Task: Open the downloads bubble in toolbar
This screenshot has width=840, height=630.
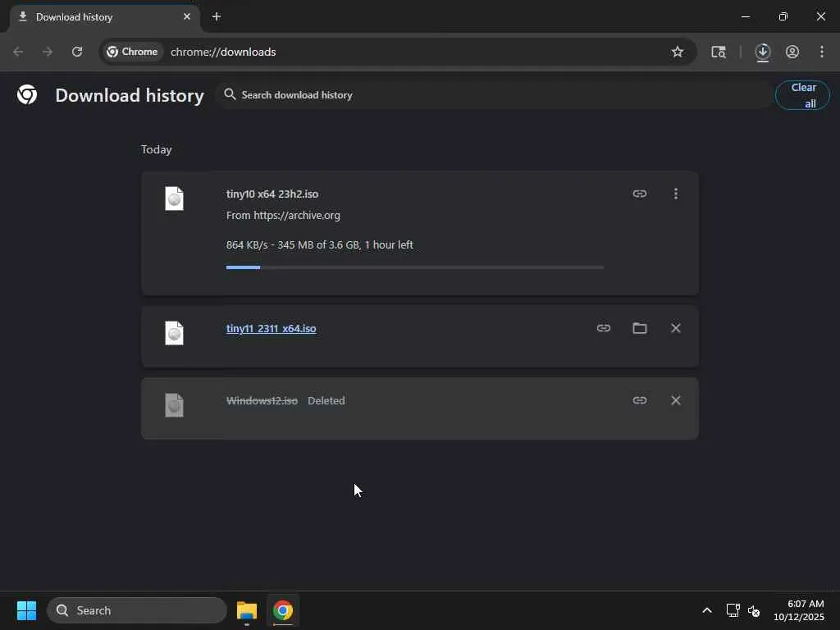Action: tap(762, 52)
